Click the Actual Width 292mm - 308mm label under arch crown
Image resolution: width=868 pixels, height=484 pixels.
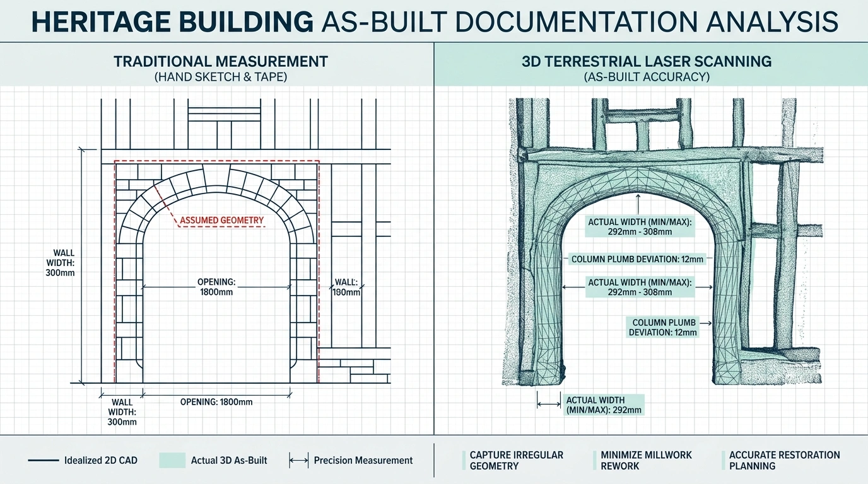(640, 226)
